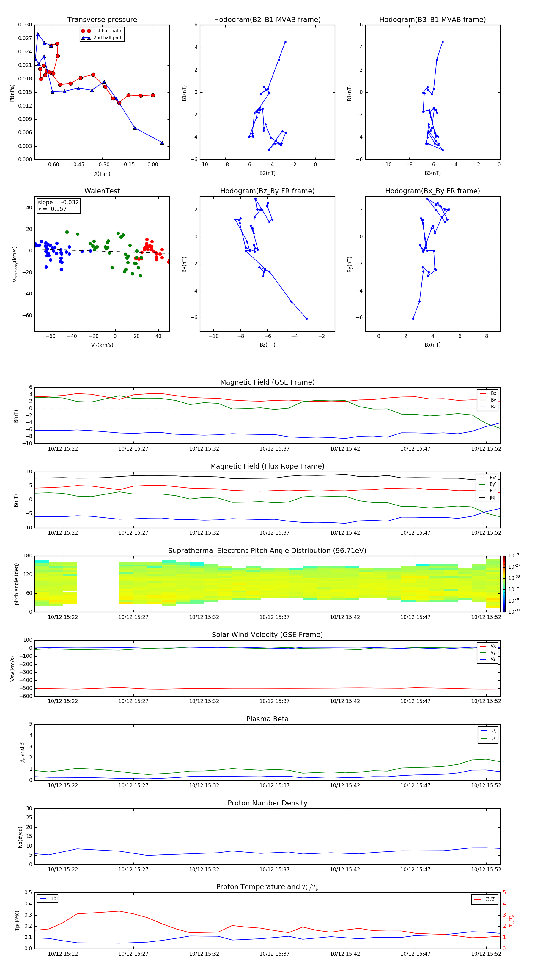Click the '|B|' legend entry

(x=487, y=498)
